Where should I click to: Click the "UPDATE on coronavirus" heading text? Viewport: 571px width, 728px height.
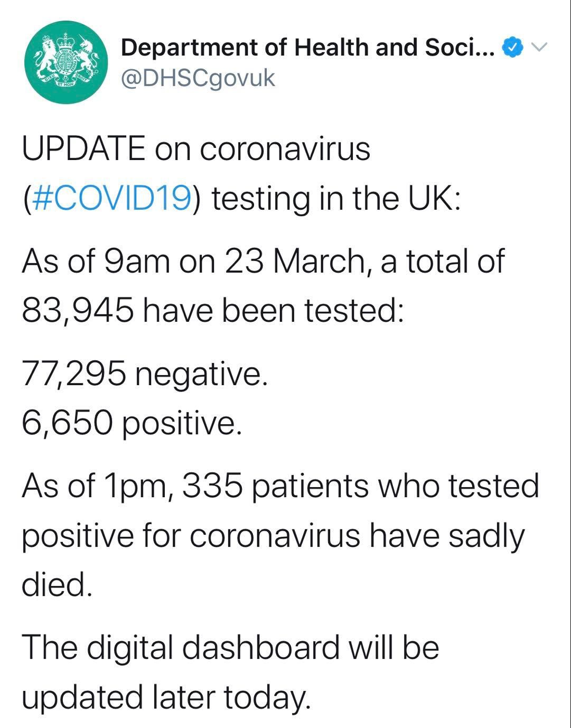(x=196, y=148)
